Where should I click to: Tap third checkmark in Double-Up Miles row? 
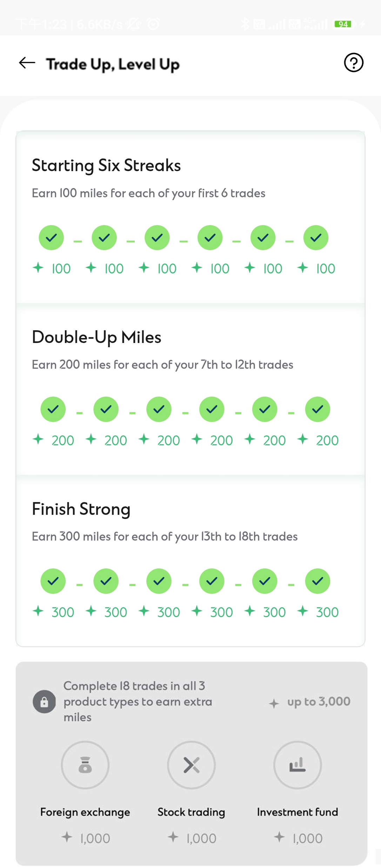pos(159,409)
